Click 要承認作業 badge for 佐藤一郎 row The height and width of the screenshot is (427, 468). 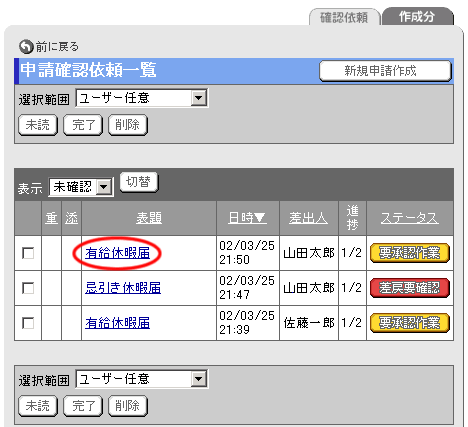point(410,323)
